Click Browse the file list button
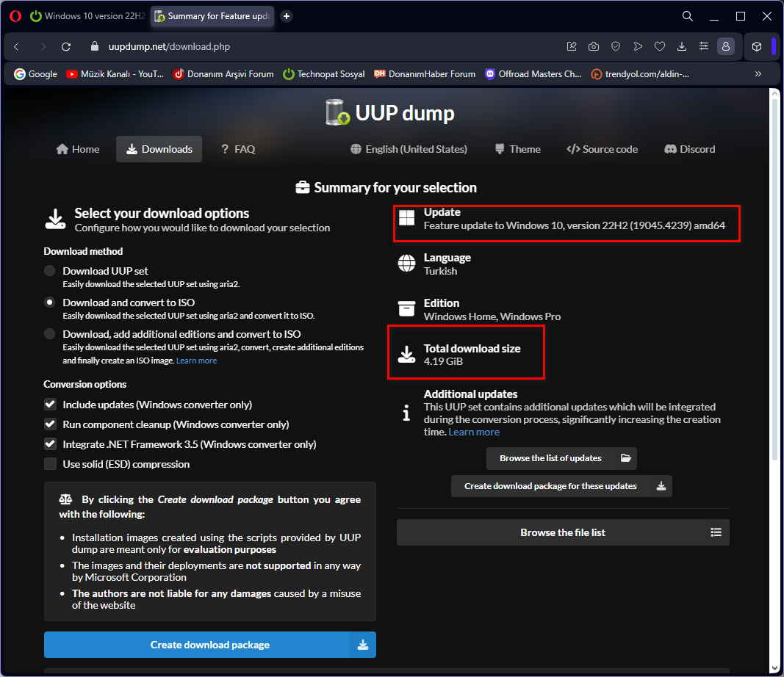 [563, 532]
